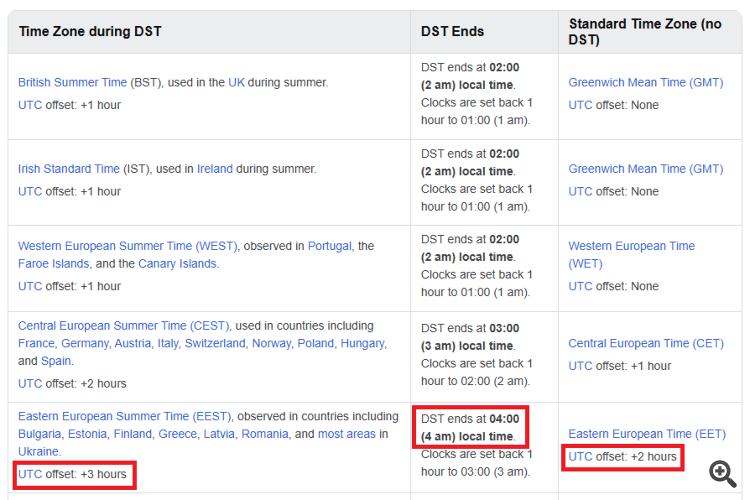Screen dimensions: 750x500
Task: Click the Bulgaria link
Action: (x=39, y=434)
